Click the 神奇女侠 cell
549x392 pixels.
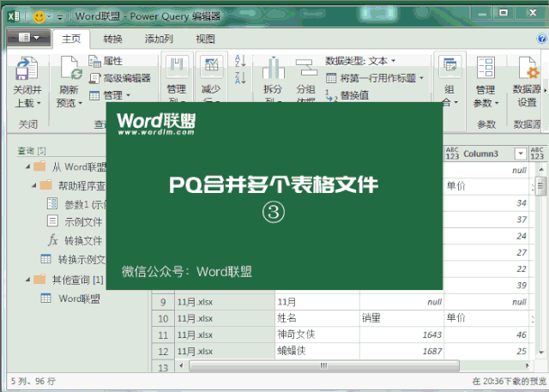(317, 335)
